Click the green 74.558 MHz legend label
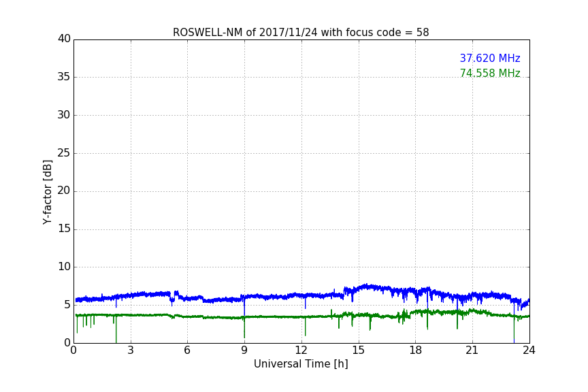Screen dimensions: 588x392 tap(490, 73)
